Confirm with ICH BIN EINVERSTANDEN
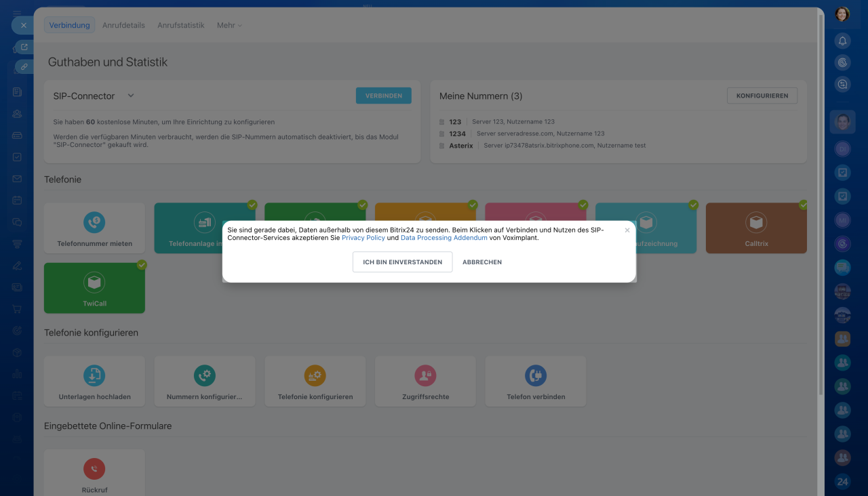Image resolution: width=868 pixels, height=496 pixels. point(403,262)
